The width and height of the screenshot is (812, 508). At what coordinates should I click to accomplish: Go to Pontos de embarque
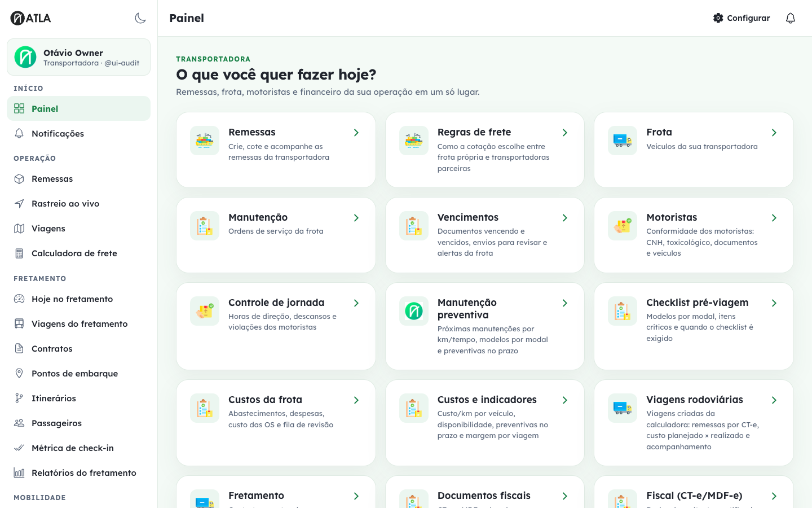[78, 374]
